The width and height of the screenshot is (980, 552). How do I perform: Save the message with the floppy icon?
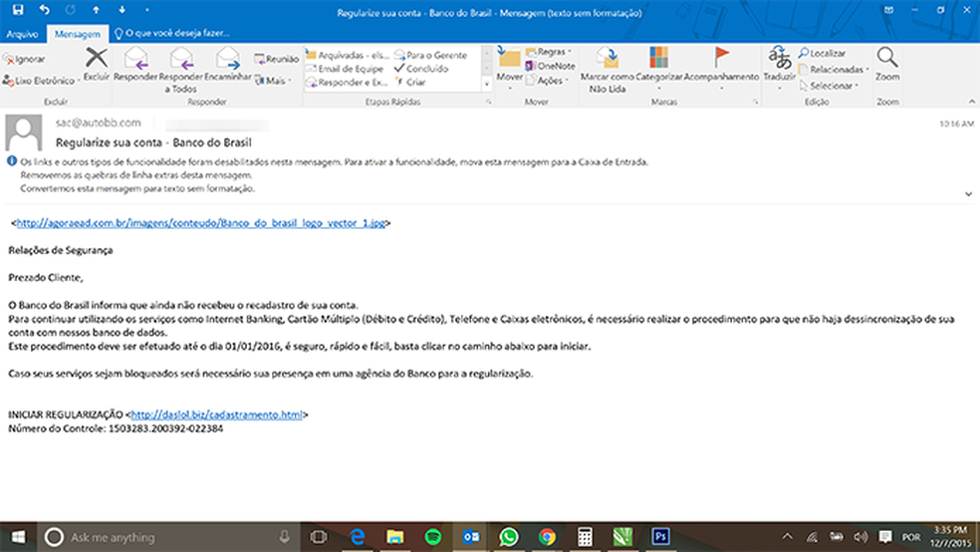click(18, 9)
